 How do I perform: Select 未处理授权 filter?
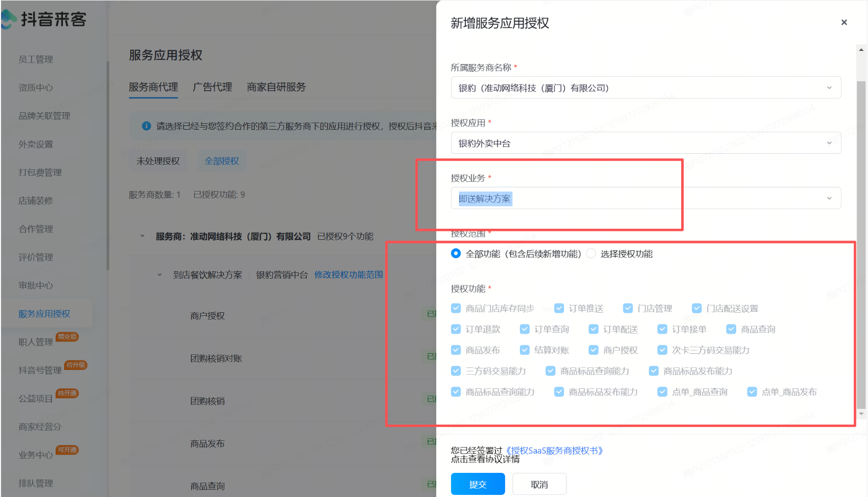(158, 161)
